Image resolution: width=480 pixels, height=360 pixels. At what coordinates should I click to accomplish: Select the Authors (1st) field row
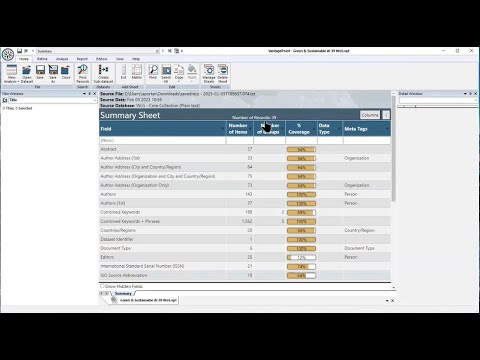245,203
